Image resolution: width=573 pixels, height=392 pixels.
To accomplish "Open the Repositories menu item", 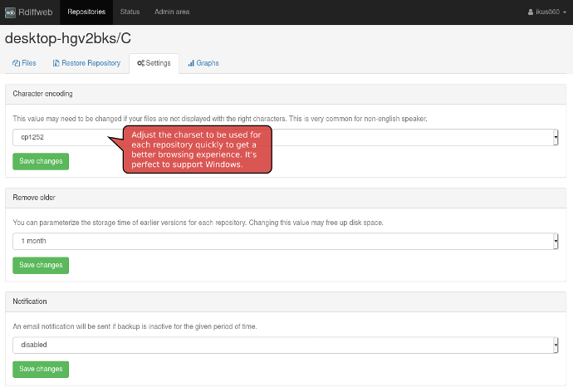I will click(86, 12).
